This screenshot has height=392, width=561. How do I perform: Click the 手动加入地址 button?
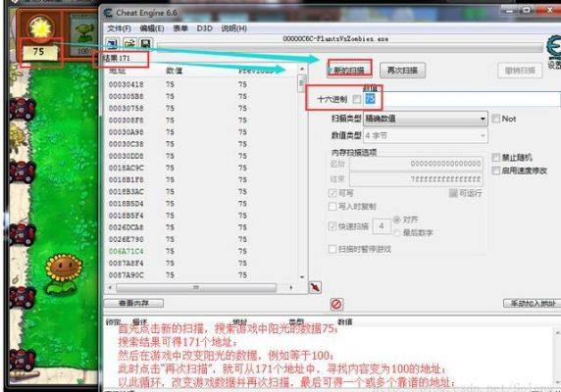click(x=533, y=303)
